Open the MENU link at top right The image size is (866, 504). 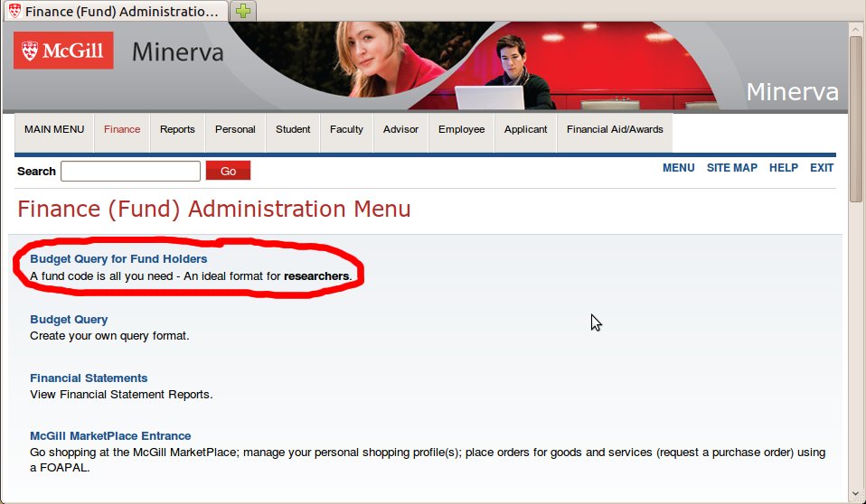[x=678, y=168]
